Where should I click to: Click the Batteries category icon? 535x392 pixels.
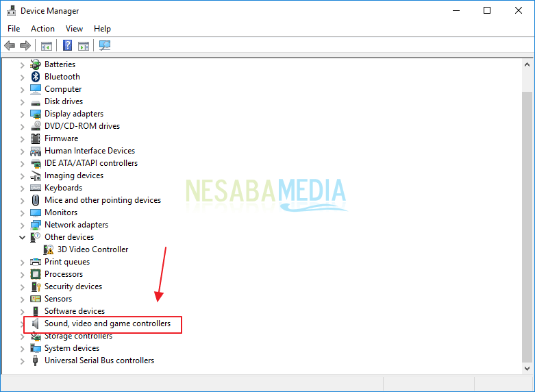[x=36, y=64]
